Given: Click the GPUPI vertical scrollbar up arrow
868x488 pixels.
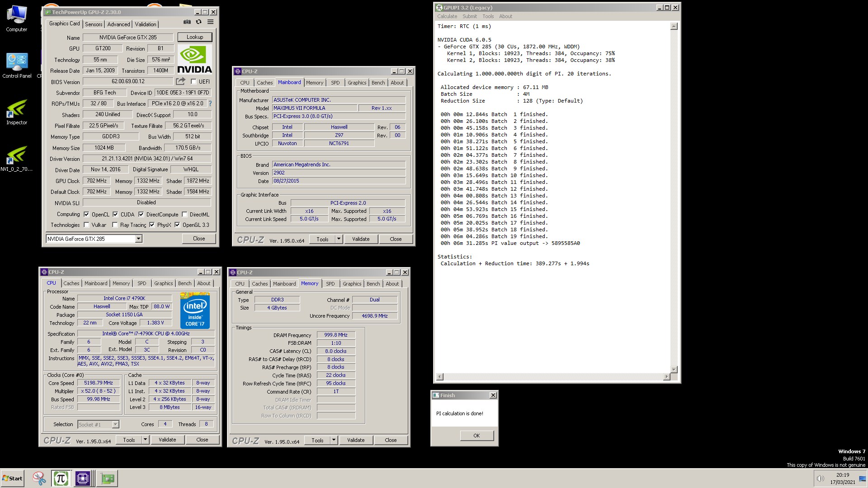Looking at the screenshot, I should tap(674, 26).
